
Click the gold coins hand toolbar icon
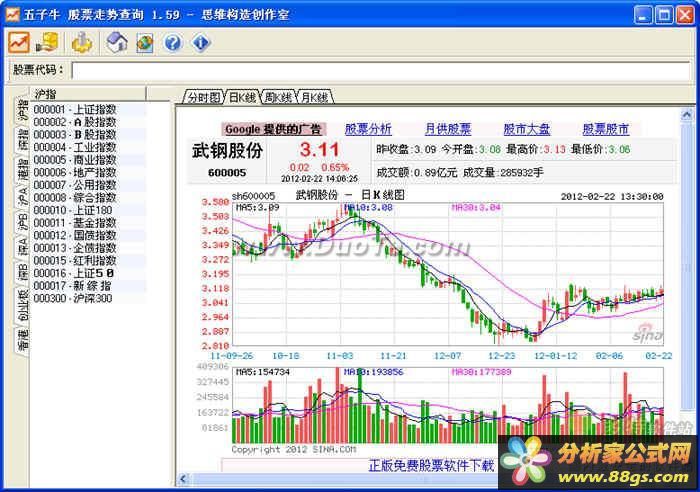pos(48,43)
